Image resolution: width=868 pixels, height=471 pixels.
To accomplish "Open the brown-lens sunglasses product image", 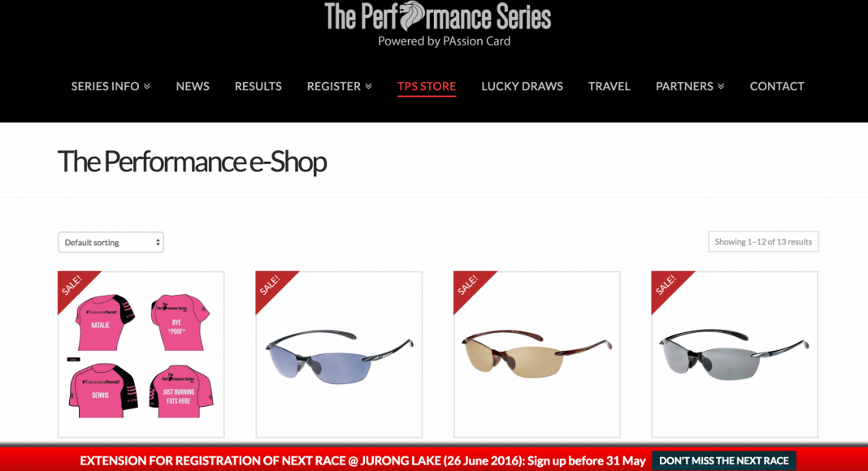I will (537, 354).
